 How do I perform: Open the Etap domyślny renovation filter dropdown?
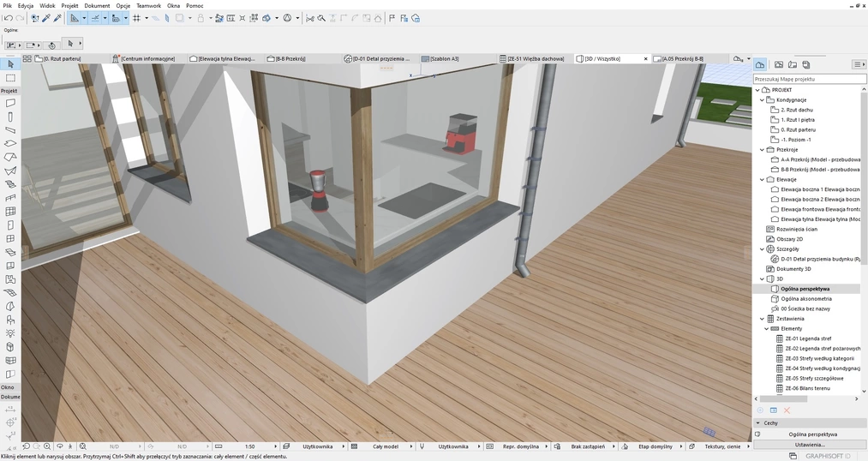coord(655,446)
